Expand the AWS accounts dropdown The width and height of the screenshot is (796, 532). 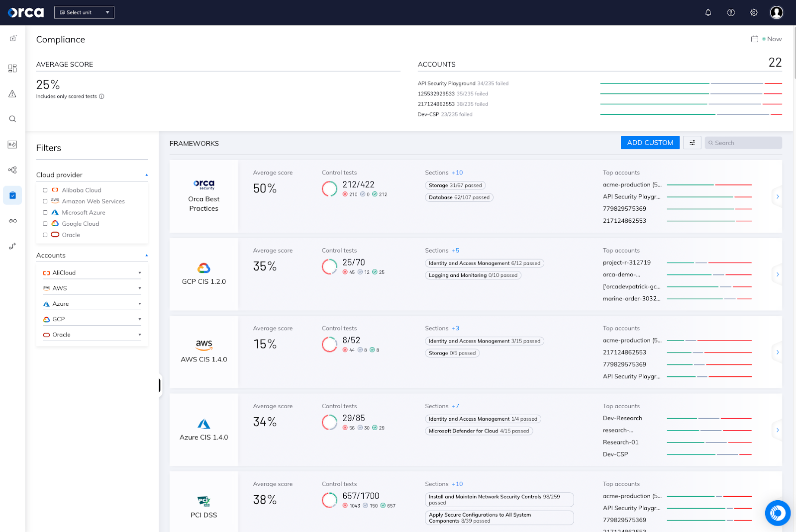pos(140,287)
